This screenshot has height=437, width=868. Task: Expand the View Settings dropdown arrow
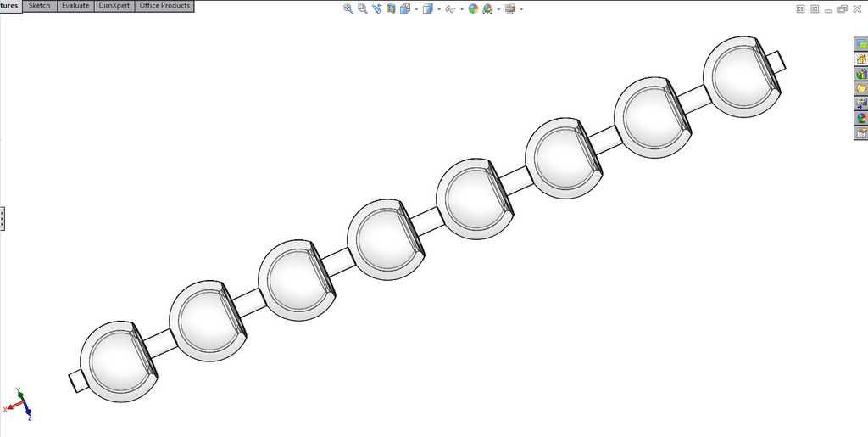point(520,9)
